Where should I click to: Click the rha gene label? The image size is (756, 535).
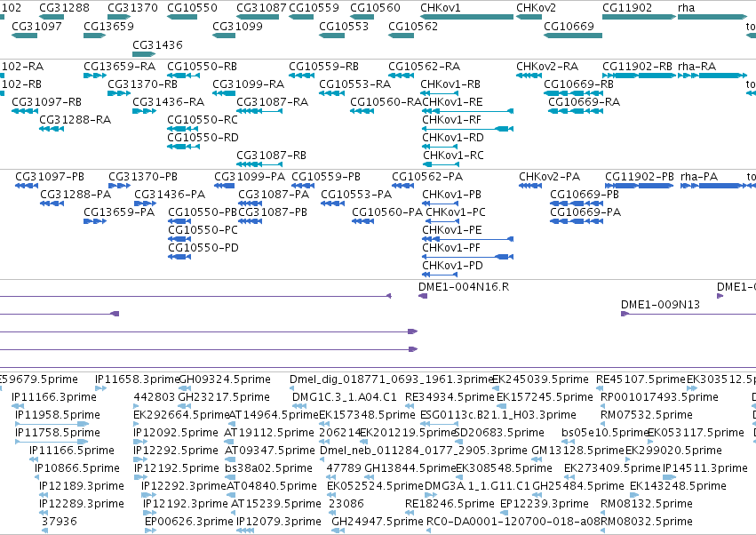click(686, 8)
